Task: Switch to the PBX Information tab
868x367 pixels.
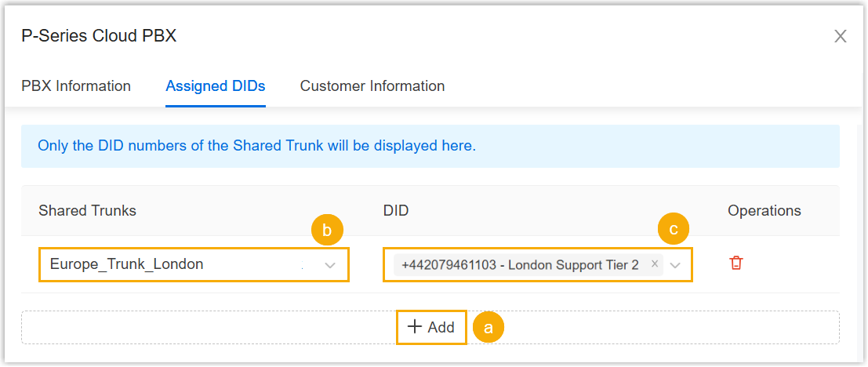Action: pos(76,86)
